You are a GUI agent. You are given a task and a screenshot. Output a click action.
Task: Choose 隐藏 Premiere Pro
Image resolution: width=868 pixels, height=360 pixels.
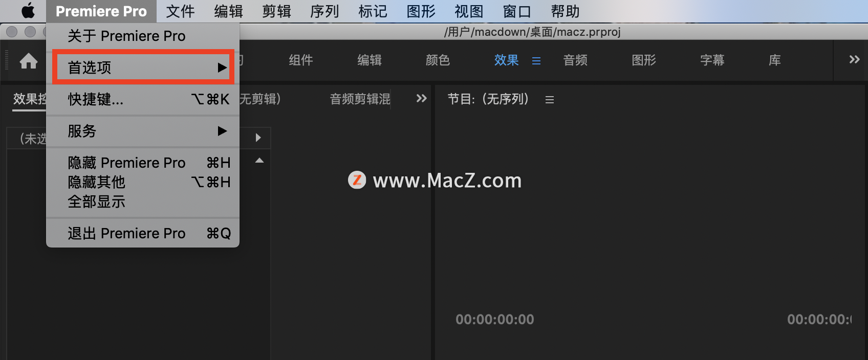(x=143, y=163)
